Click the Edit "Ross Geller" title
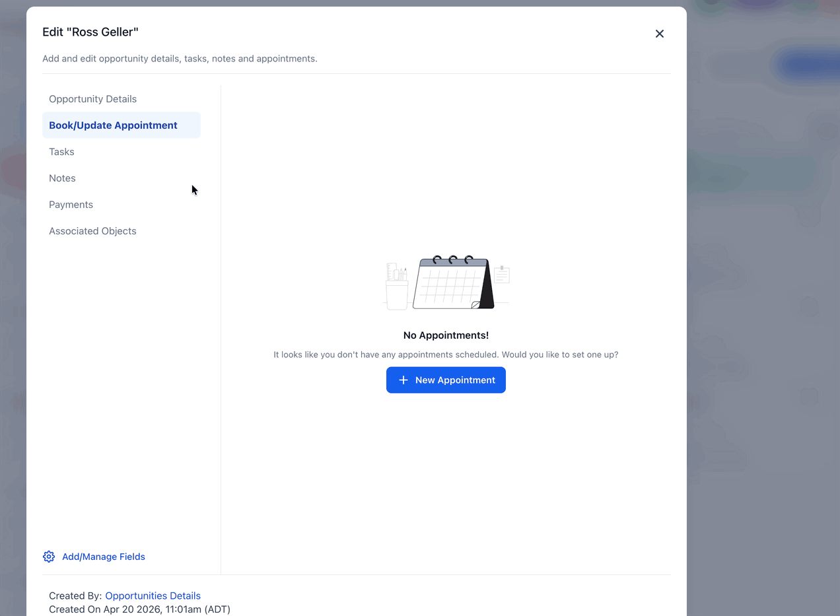The height and width of the screenshot is (616, 840). [90, 32]
